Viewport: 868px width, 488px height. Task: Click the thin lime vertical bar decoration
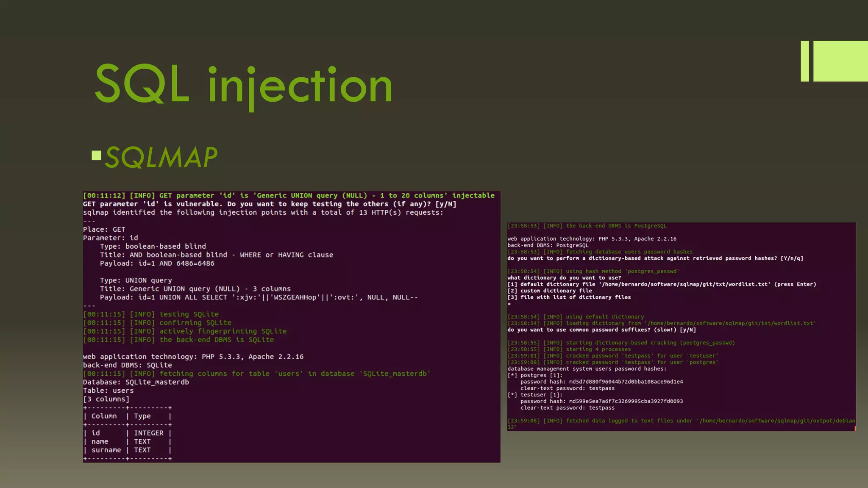804,61
